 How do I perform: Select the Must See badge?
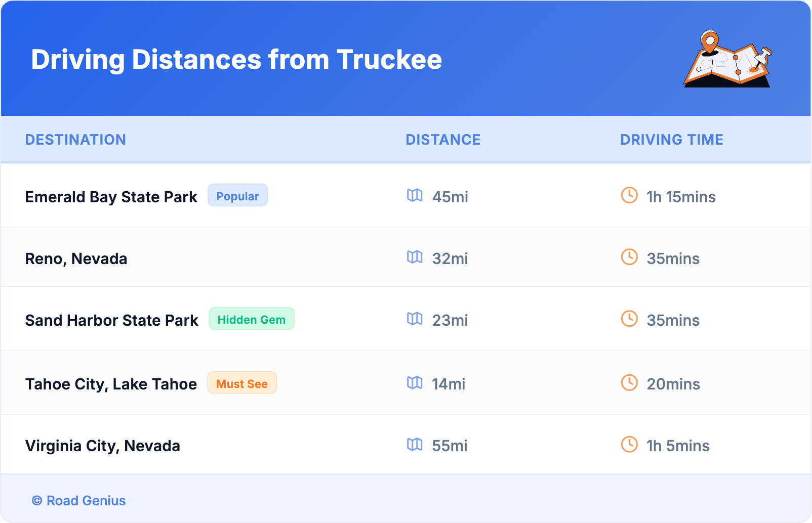tap(242, 383)
